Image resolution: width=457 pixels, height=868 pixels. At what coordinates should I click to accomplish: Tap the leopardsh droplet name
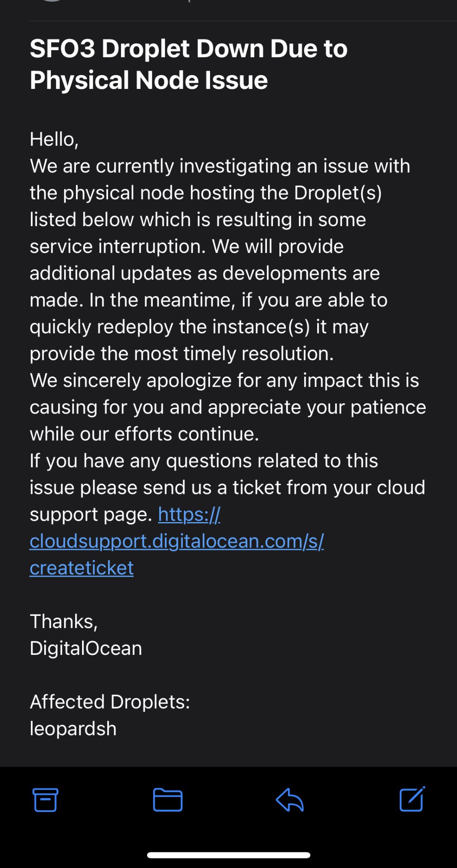pos(73,729)
